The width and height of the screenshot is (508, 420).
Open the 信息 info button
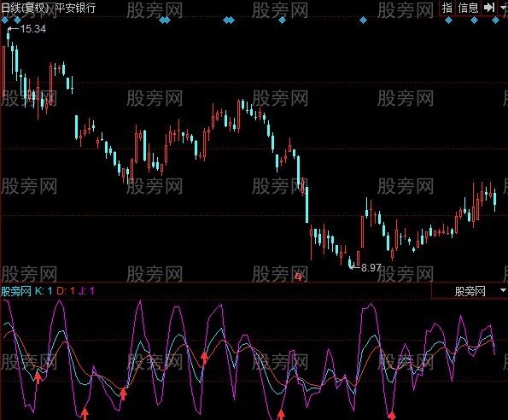coord(468,8)
